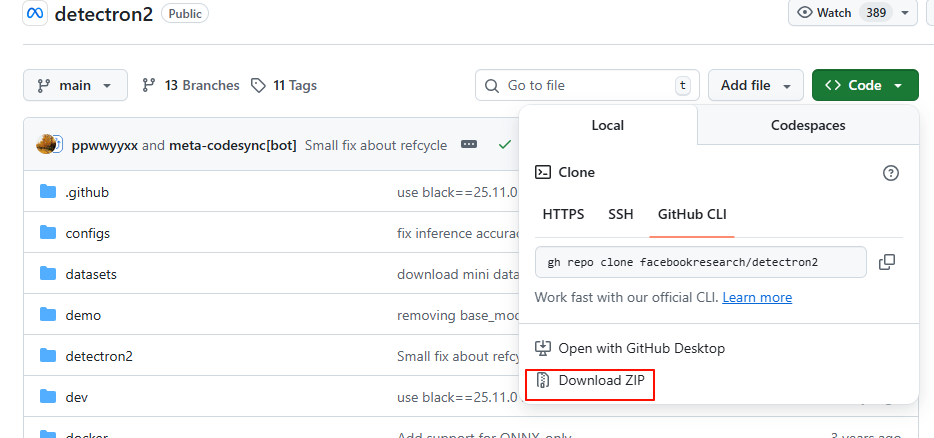Viewport: 934px width, 438px height.
Task: Switch to the Local tab
Action: [608, 125]
